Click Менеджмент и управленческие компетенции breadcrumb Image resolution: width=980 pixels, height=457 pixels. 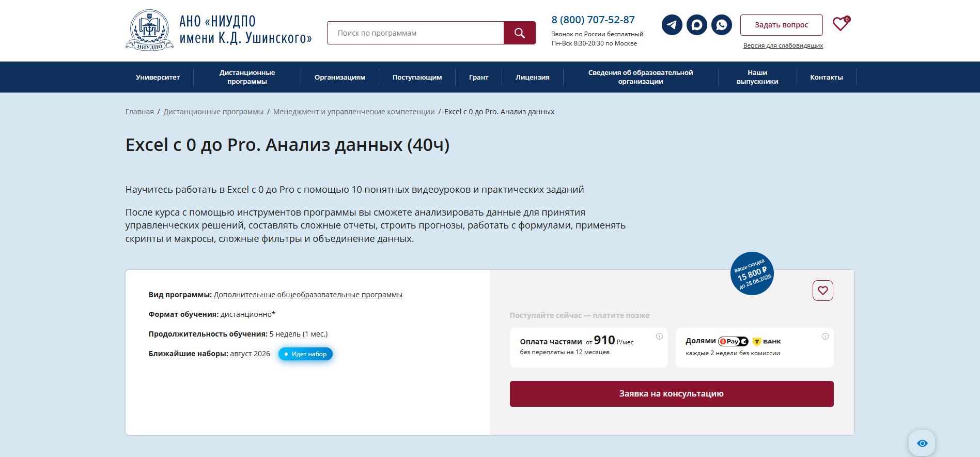[x=354, y=112]
